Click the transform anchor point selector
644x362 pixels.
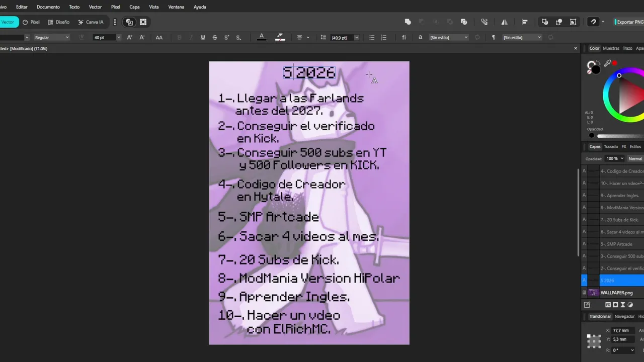click(x=594, y=341)
